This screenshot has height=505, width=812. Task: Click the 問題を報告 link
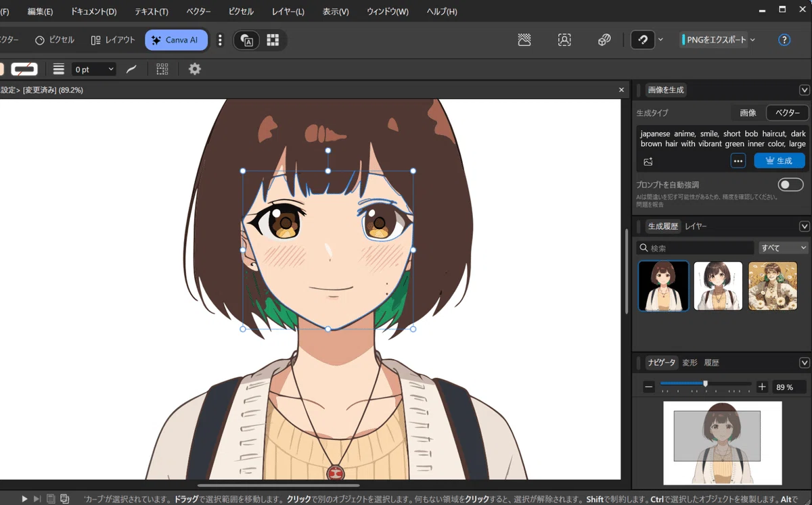(650, 204)
